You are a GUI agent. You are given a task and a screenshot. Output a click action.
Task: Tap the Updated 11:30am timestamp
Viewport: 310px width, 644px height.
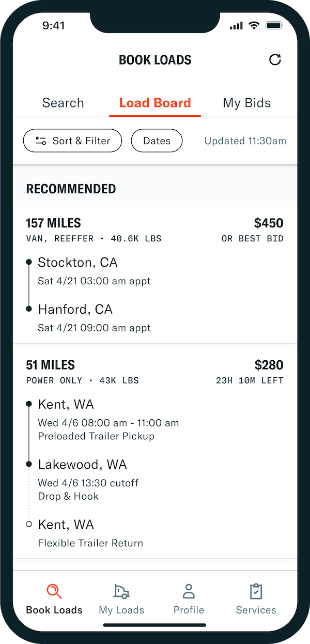coord(245,140)
